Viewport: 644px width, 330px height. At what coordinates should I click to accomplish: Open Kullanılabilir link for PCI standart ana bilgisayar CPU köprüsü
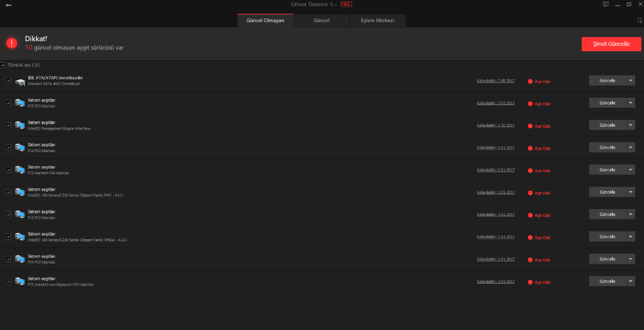(496, 282)
